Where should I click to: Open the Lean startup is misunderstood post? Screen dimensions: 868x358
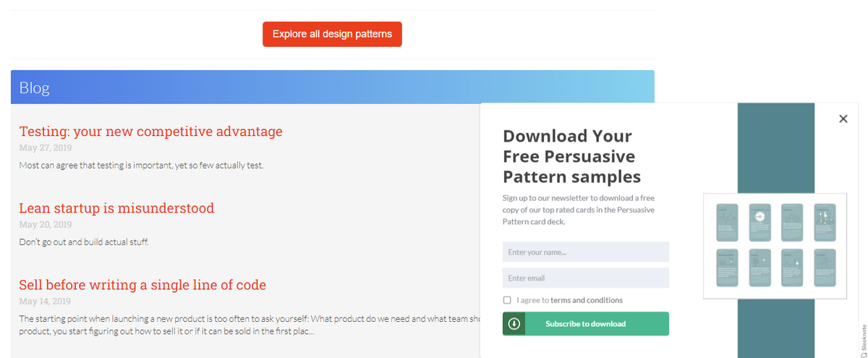point(116,208)
